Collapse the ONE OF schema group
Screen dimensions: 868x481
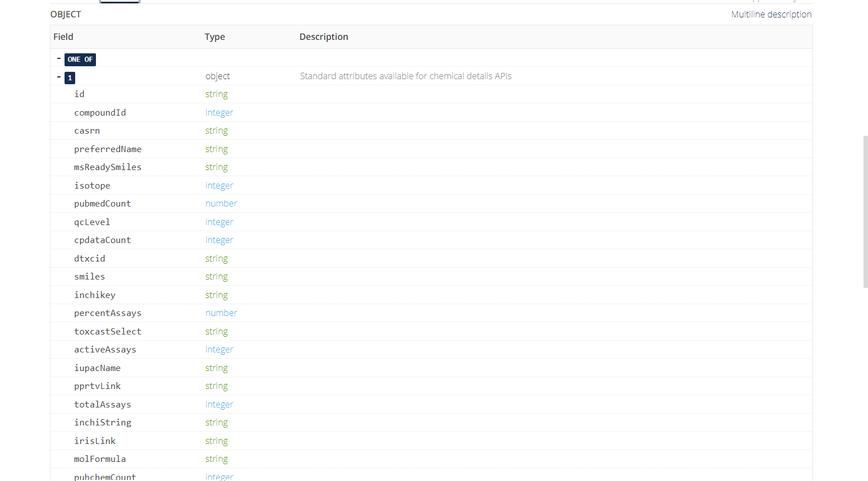(x=59, y=58)
